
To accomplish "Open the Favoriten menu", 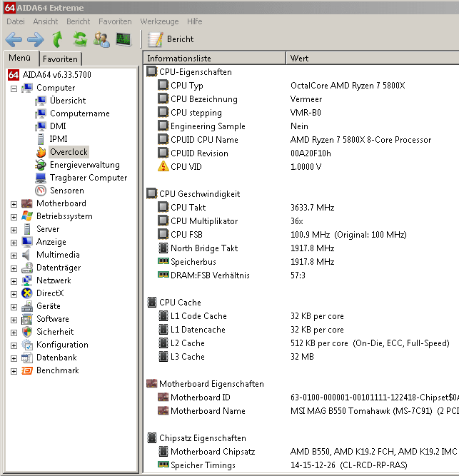I will coord(115,21).
